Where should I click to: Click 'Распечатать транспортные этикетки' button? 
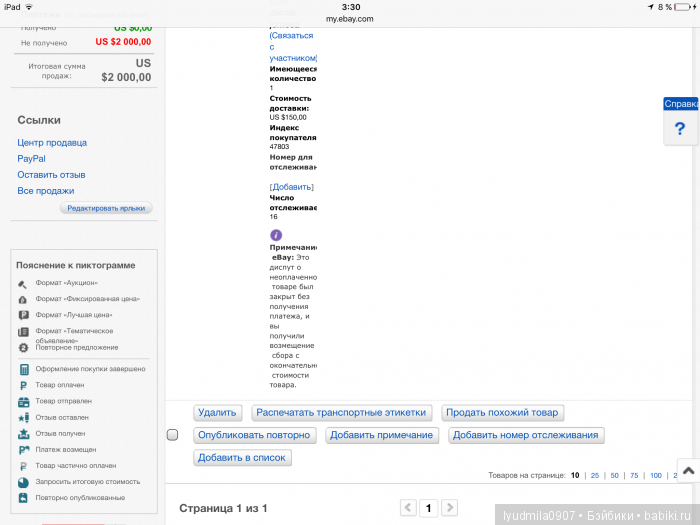(342, 412)
